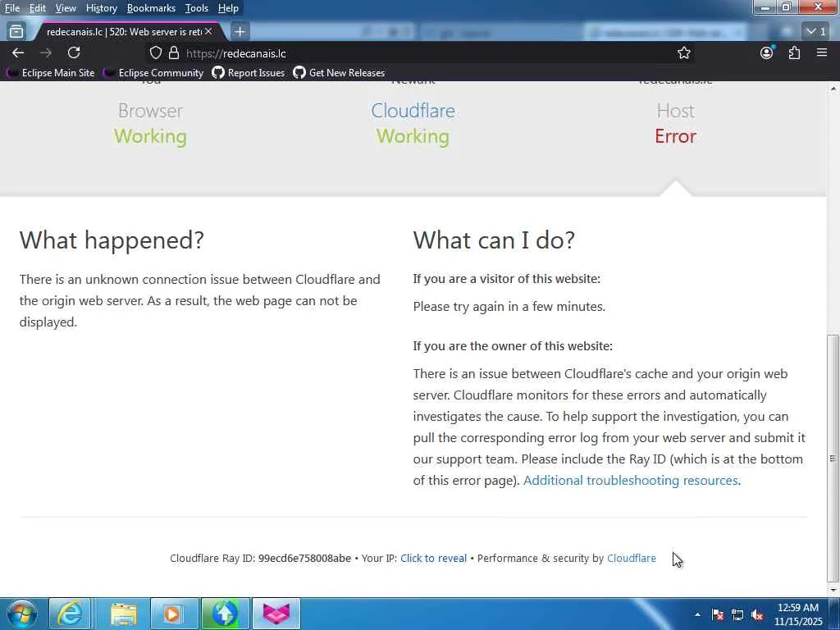
Task: Show hidden system tray icons
Action: 697,614
